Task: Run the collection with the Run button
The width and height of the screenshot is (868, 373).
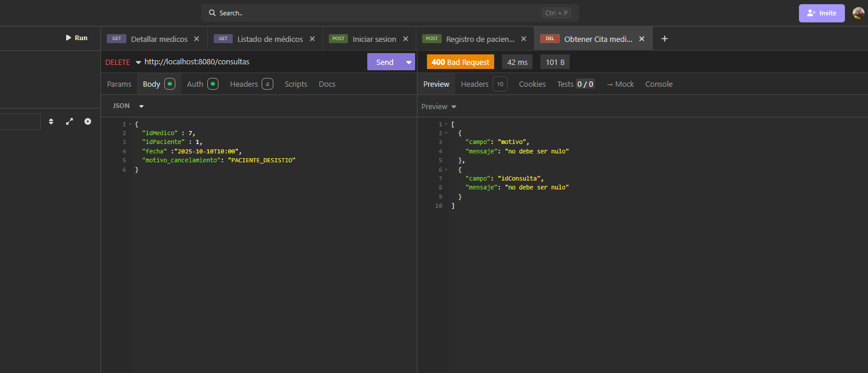Action: coord(77,38)
